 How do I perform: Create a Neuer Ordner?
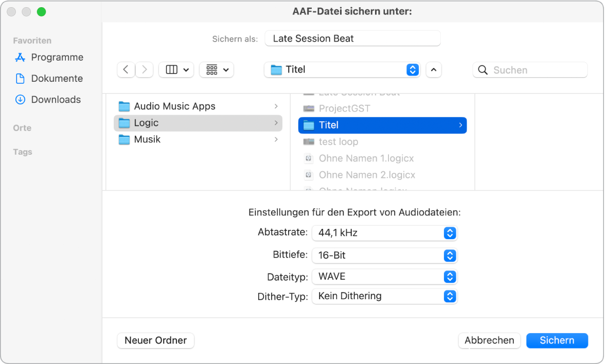point(155,340)
